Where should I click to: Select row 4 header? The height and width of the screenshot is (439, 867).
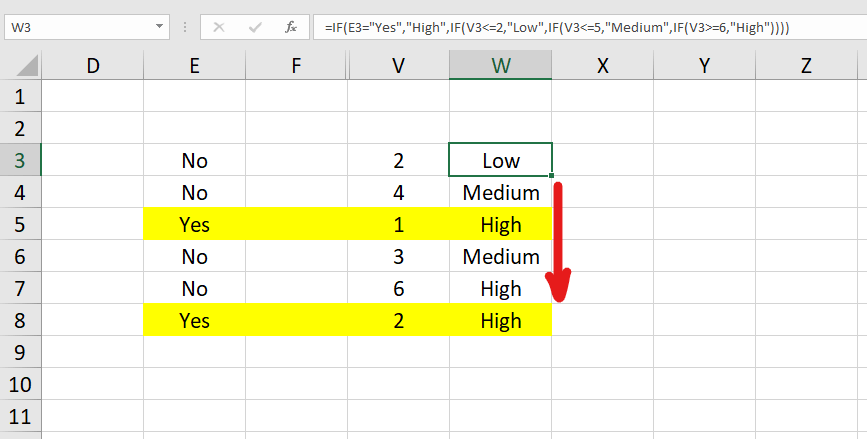[20, 192]
